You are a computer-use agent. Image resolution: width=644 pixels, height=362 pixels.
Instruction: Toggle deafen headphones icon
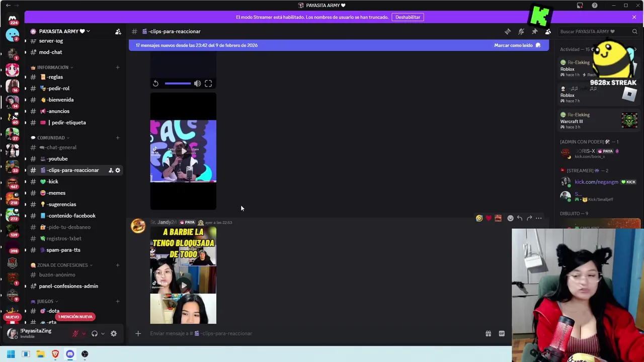(94, 333)
